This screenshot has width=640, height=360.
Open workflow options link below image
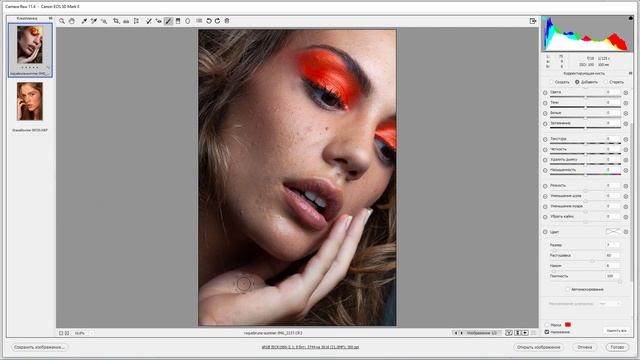tap(310, 347)
